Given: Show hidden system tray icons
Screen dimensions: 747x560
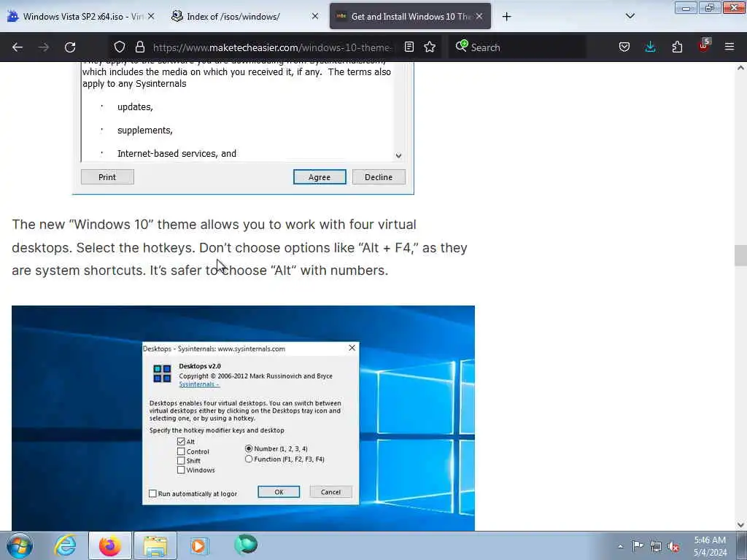Looking at the screenshot, I should [620, 547].
